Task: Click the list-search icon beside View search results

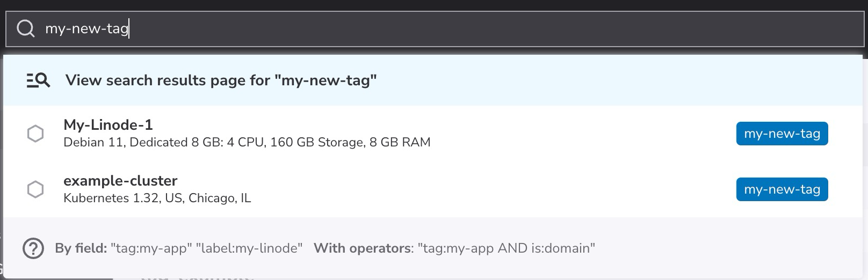Action: 38,80
